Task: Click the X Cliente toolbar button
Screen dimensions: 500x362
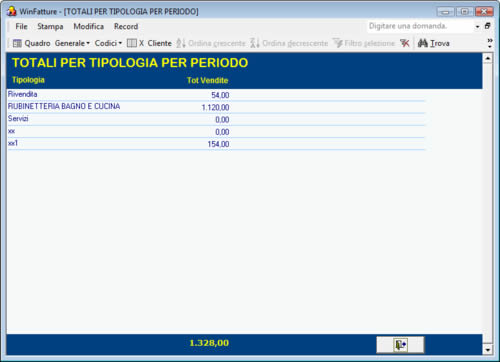Action: coord(149,43)
